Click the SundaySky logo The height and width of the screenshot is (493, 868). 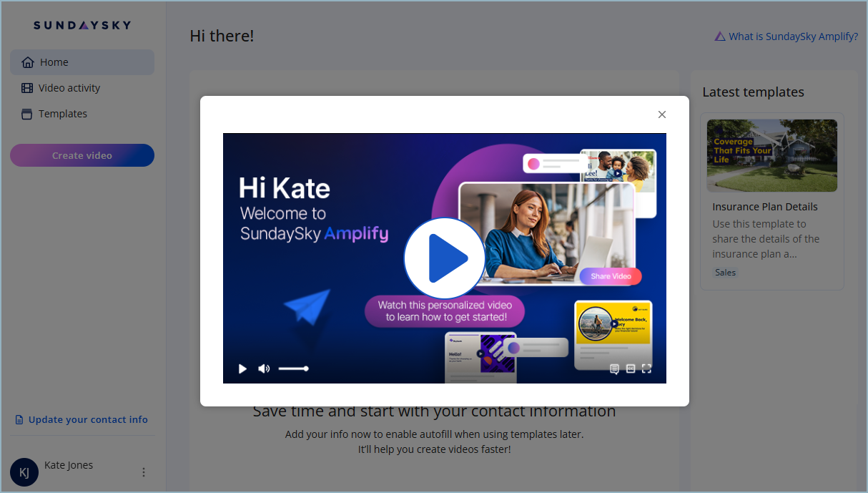click(82, 25)
